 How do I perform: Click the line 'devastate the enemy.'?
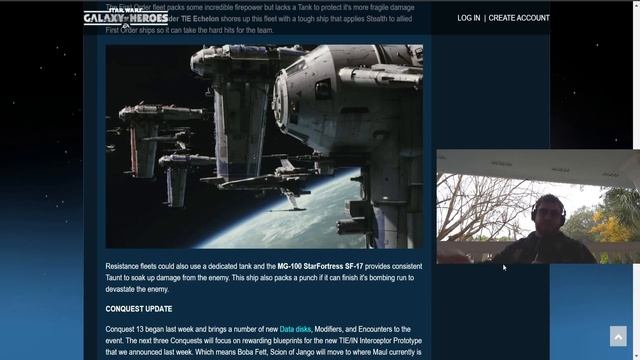pyautogui.click(x=137, y=289)
